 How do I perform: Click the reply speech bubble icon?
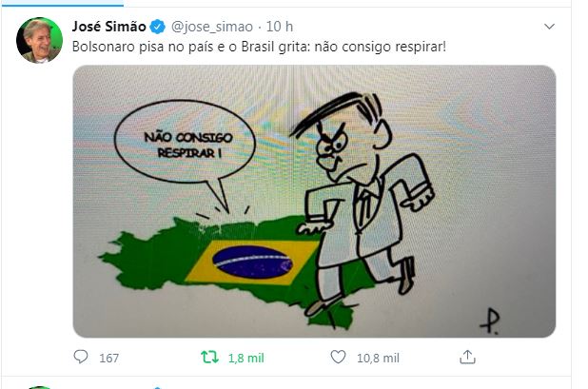[x=81, y=358]
